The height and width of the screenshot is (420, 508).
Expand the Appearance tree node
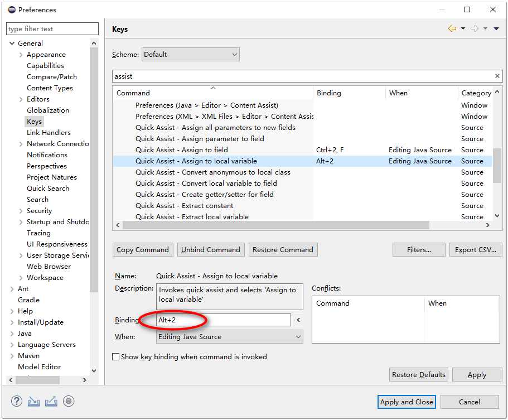click(21, 55)
